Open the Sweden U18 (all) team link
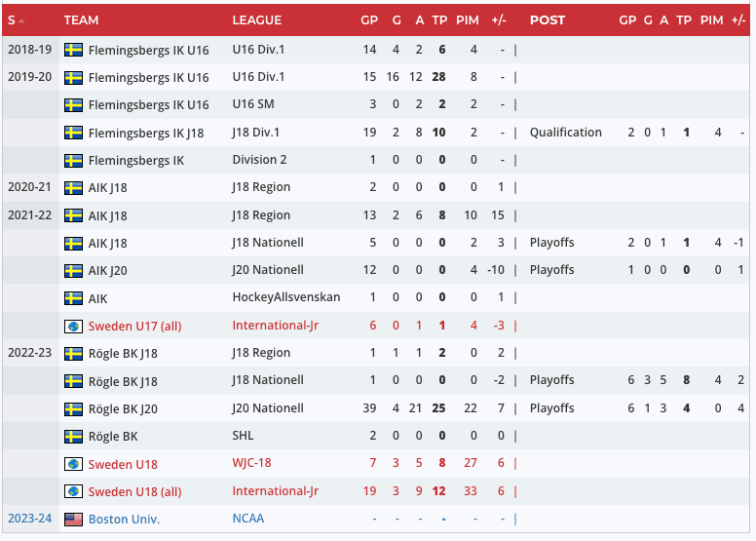The image size is (756, 541). click(134, 491)
